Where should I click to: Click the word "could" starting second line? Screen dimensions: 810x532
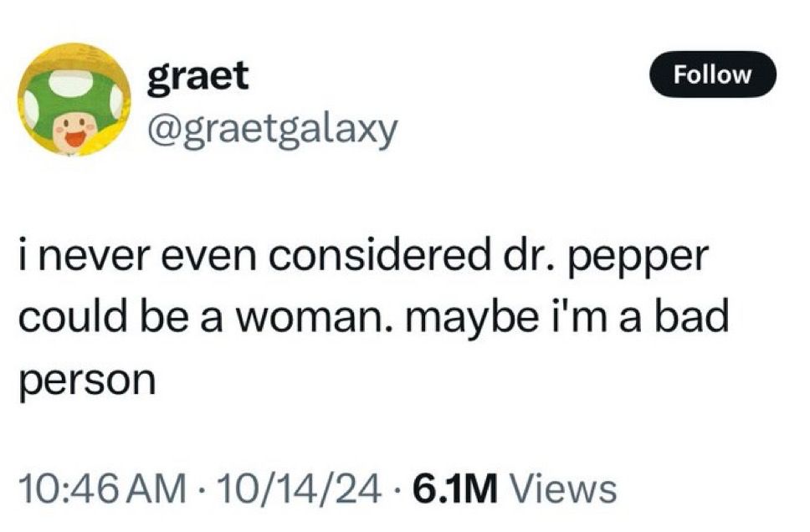coord(73,316)
